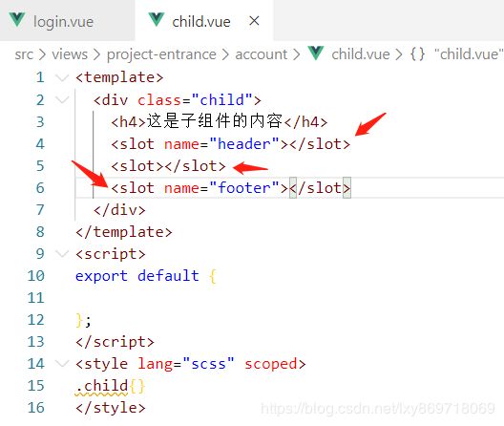Click Vue icon in the breadcrumb
This screenshot has height=426, width=504.
316,53
